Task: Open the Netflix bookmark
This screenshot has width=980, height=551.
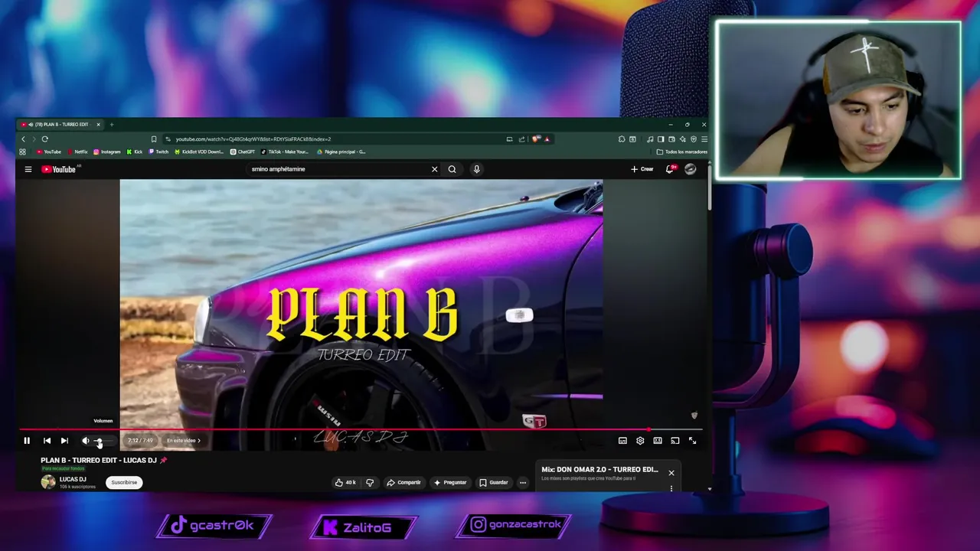Action: (x=77, y=152)
